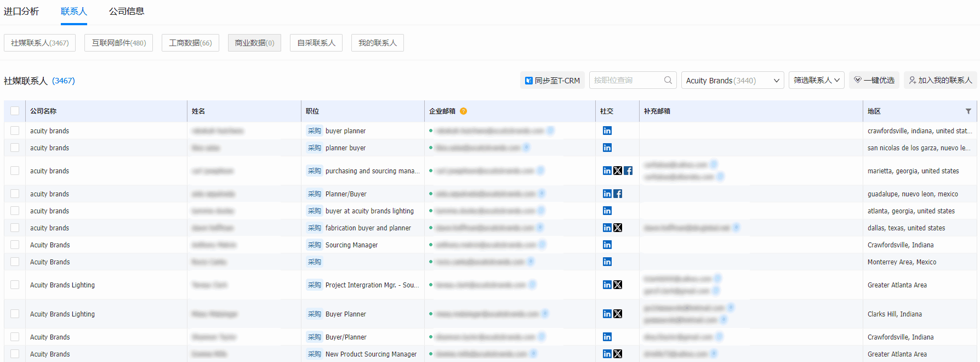This screenshot has width=980, height=362.
Task: Check the box for the buyer planner row
Action: (15, 131)
